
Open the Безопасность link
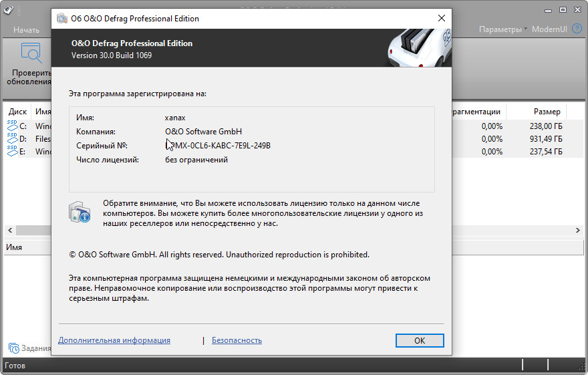[237, 340]
